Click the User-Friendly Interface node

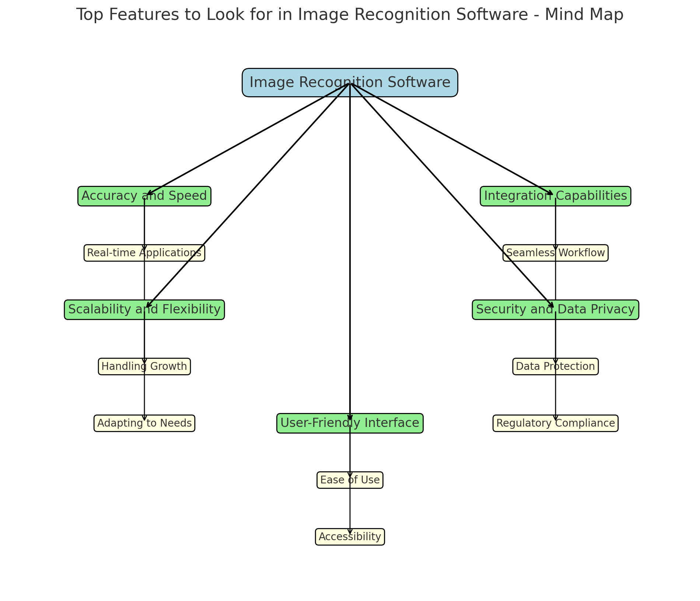(x=350, y=423)
